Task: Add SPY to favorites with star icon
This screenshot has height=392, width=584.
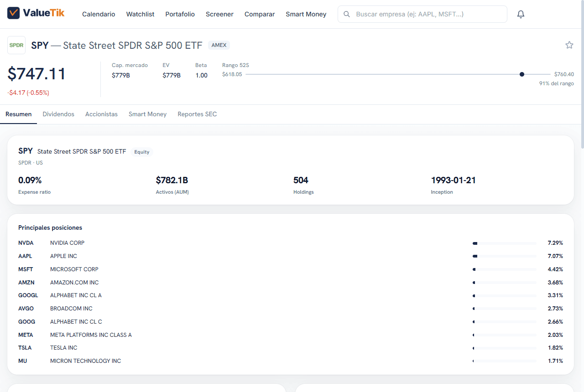Action: coord(569,45)
